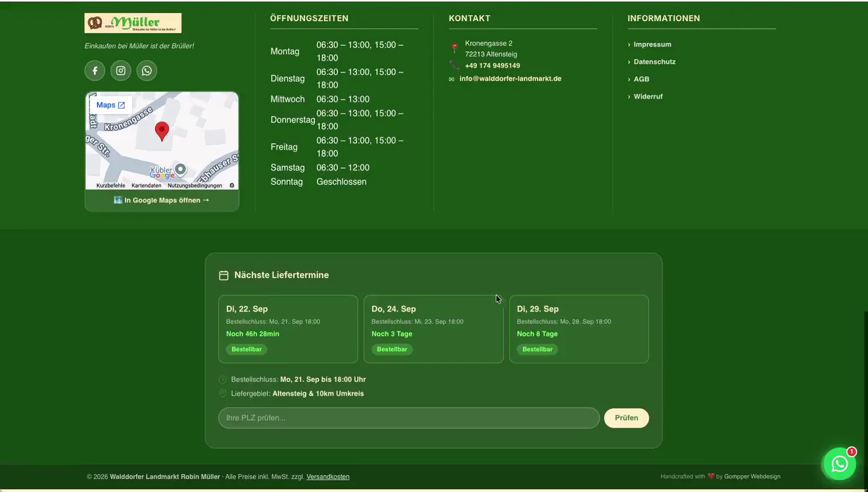Screen dimensions: 868x492
Task: Select the Di, 22. Sep delivery card
Action: pyautogui.click(x=288, y=329)
